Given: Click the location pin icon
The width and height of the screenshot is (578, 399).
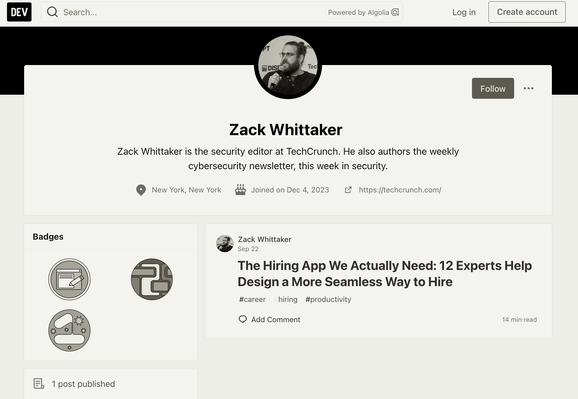Looking at the screenshot, I should (141, 190).
